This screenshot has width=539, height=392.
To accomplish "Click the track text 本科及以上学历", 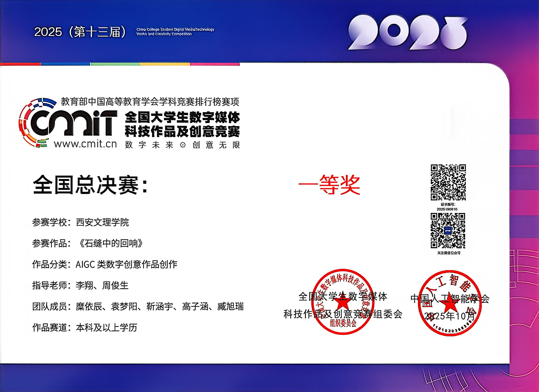I will point(106,327).
